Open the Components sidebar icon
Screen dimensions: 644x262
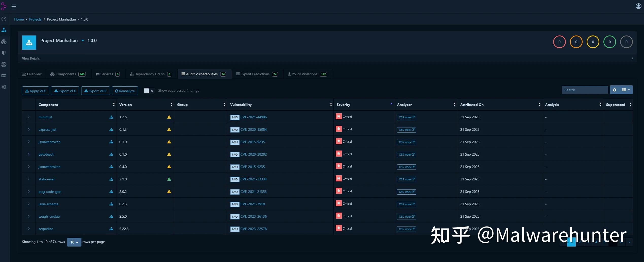[x=4, y=41]
